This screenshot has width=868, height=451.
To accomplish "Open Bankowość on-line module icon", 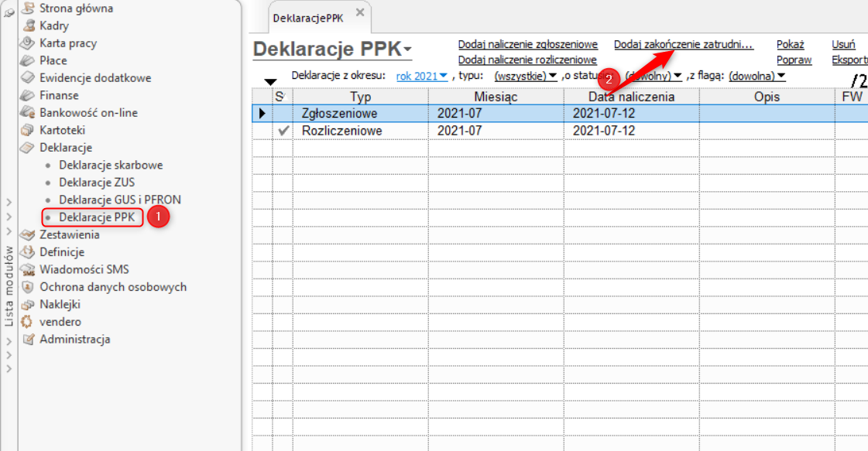I will coord(28,112).
